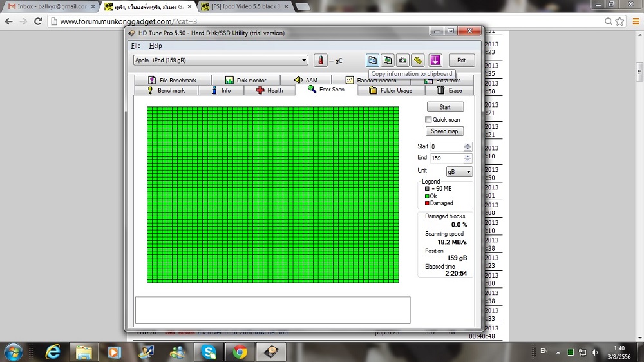The height and width of the screenshot is (362, 644).
Task: Increase the End value with up arrow
Action: click(x=468, y=156)
